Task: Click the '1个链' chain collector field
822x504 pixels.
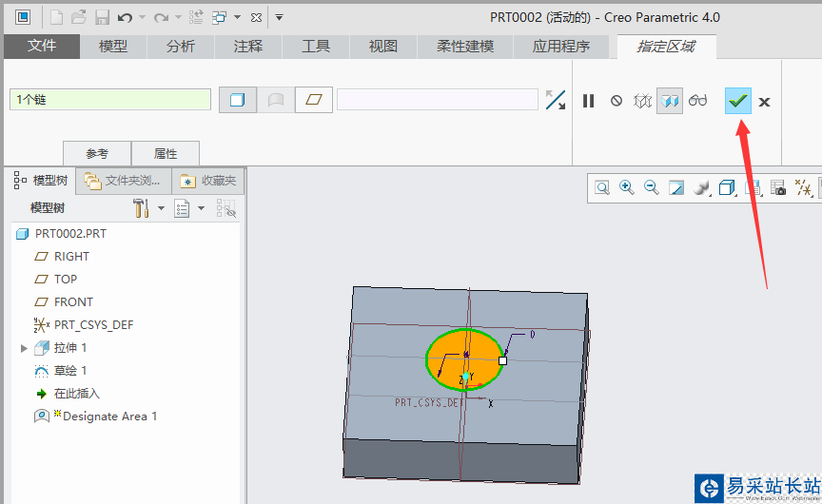Action: point(110,100)
